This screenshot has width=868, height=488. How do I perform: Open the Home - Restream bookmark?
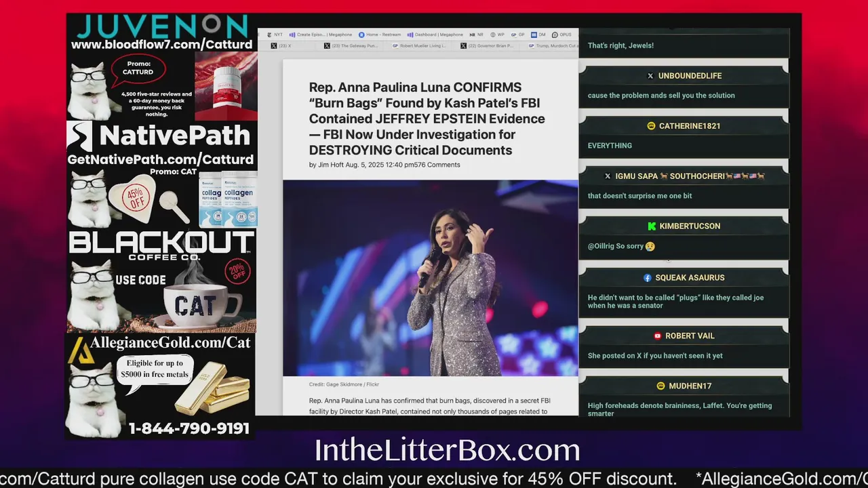coord(380,35)
